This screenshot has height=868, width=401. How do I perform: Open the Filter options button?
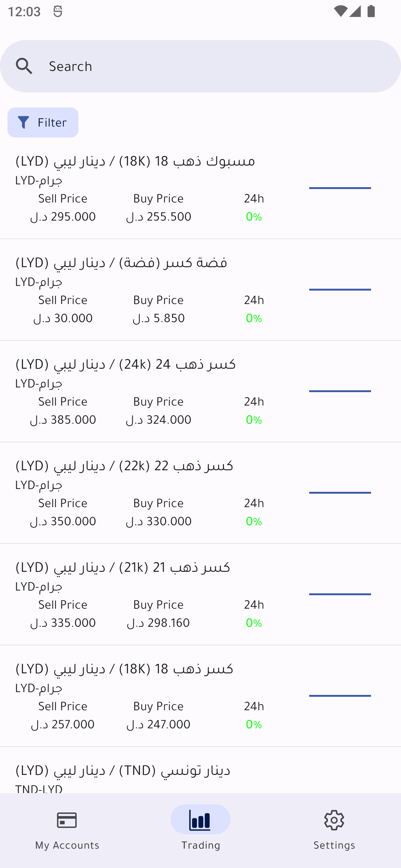point(43,122)
